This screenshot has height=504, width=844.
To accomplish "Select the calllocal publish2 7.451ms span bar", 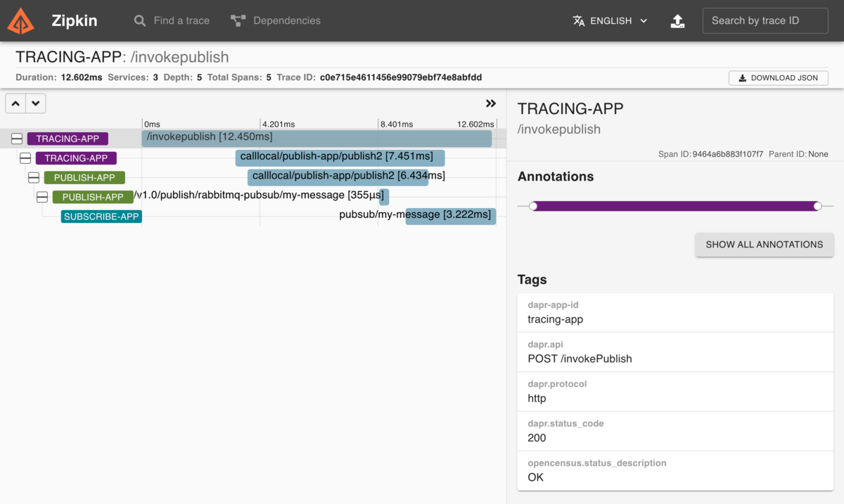I will click(340, 158).
